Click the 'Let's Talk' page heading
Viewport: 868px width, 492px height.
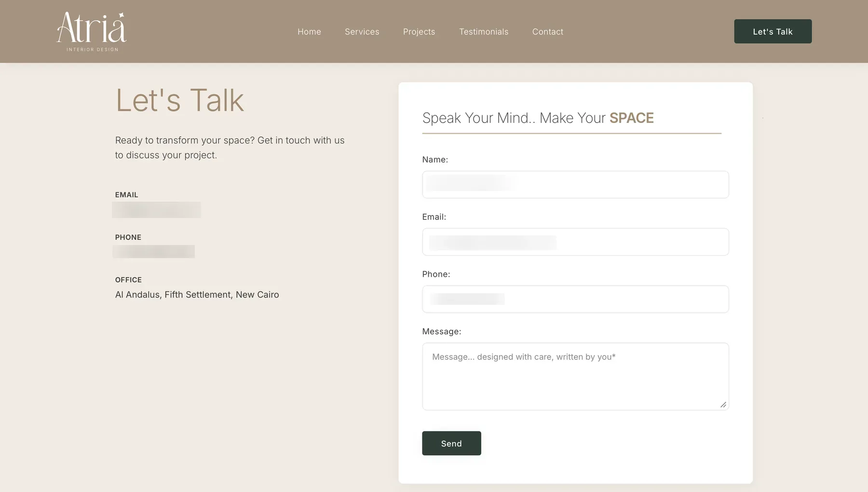tap(179, 100)
